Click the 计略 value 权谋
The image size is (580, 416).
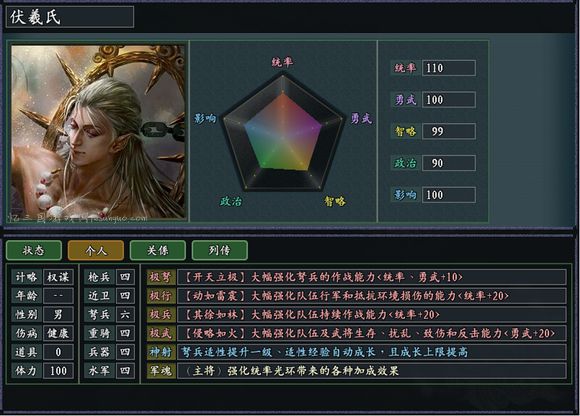(58, 277)
